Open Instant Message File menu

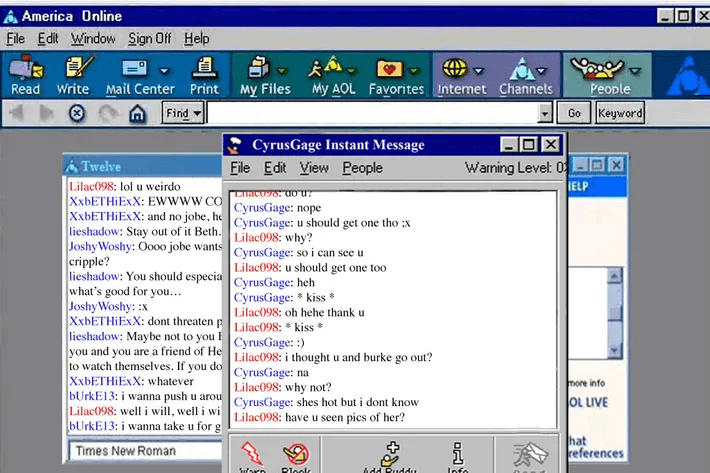click(240, 168)
